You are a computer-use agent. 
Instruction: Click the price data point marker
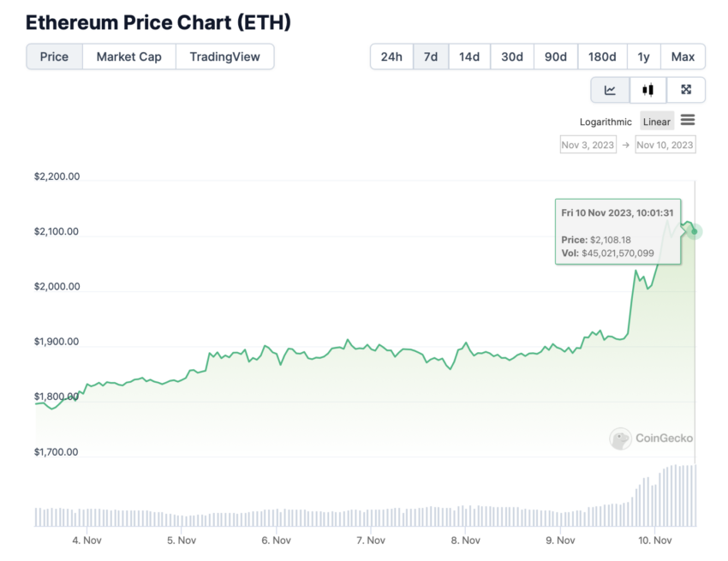(x=694, y=231)
